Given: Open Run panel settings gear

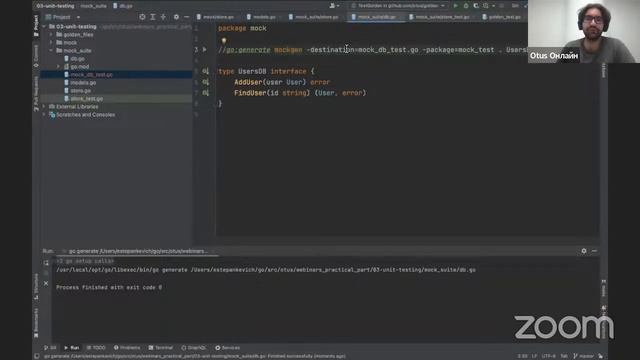Looking at the screenshot, I should 584,251.
